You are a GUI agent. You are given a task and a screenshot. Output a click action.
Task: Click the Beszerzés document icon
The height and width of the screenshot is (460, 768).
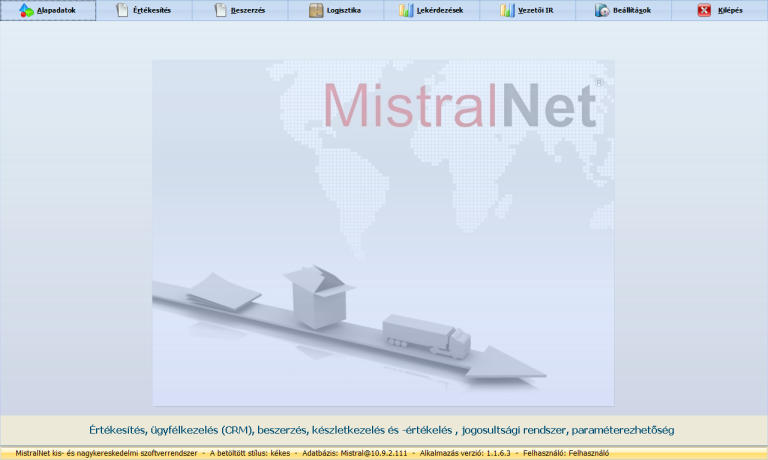click(220, 10)
